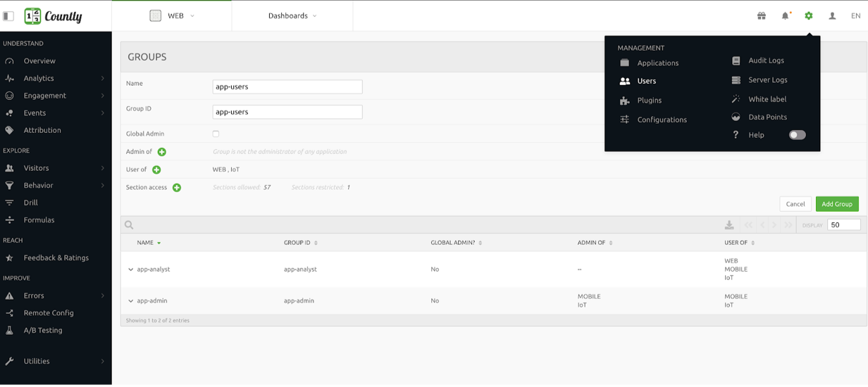Click the Remote Config icon
This screenshot has width=868, height=387.
[x=9, y=313]
